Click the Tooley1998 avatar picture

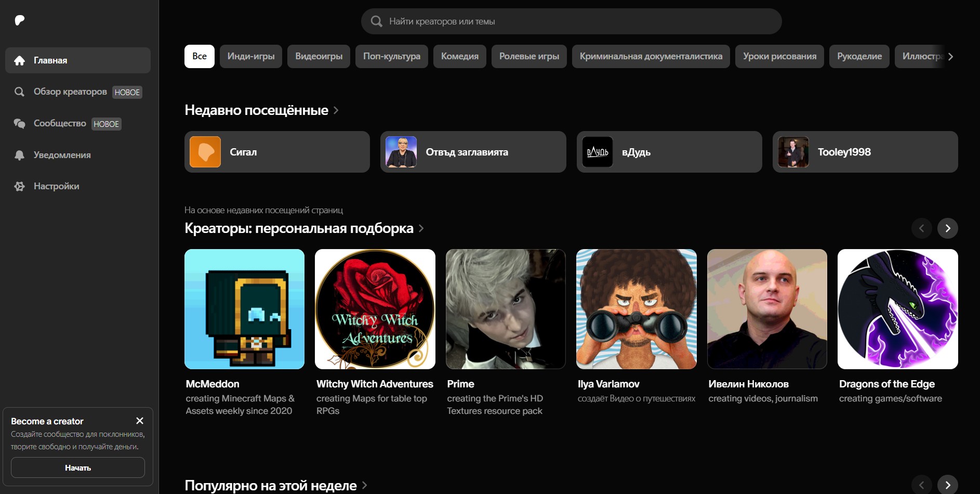(x=793, y=152)
